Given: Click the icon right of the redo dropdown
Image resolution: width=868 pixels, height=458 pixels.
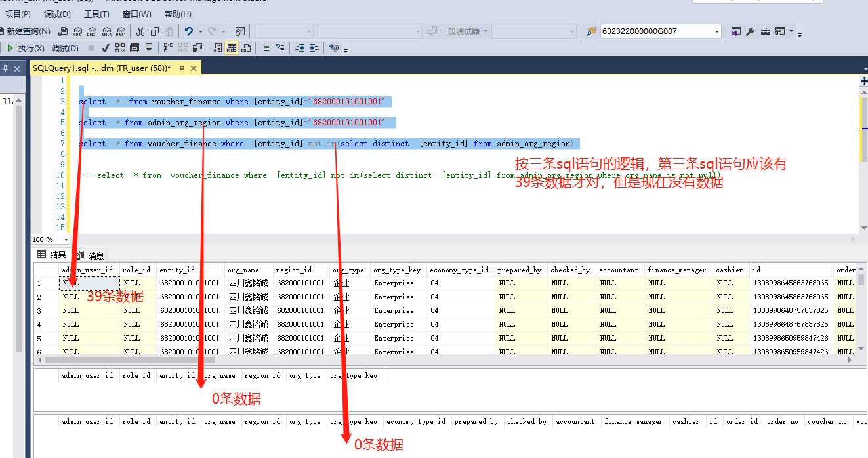Looking at the screenshot, I should pyautogui.click(x=240, y=31).
